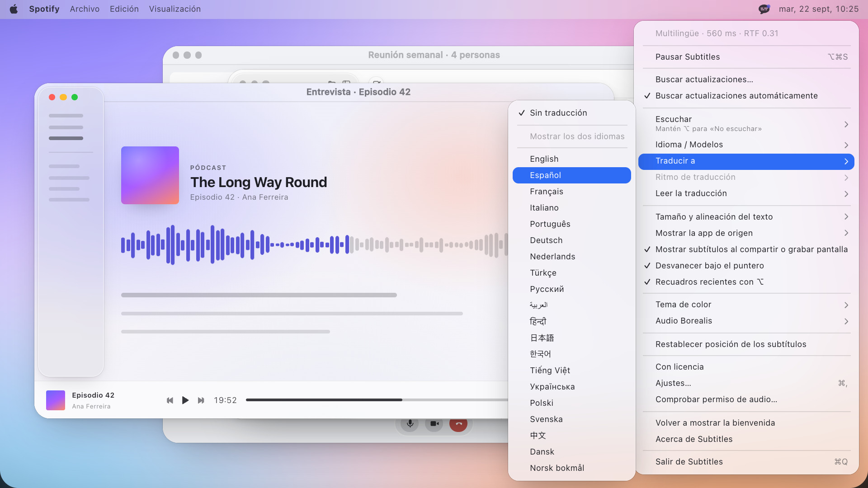Click The Long Way Round podcast cover art

tap(150, 175)
